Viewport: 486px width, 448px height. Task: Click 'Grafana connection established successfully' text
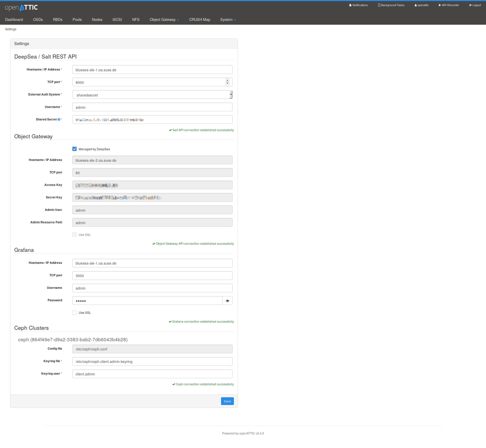(201, 322)
